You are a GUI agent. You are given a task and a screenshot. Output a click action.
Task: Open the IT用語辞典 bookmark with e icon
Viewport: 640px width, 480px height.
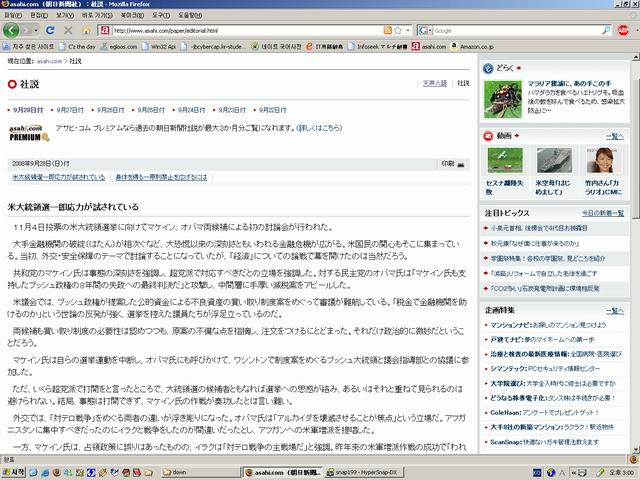(324, 47)
